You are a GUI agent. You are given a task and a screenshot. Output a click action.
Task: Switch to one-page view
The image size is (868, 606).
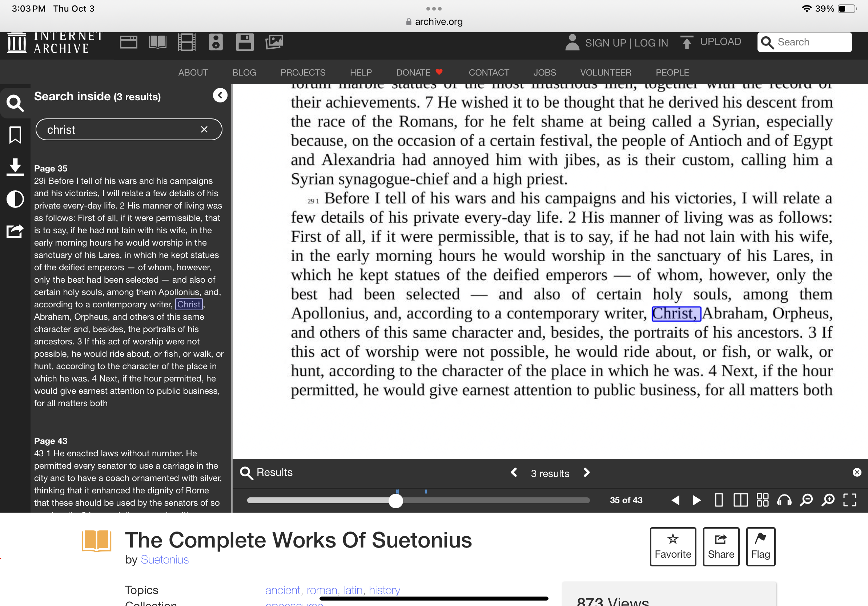[719, 500]
